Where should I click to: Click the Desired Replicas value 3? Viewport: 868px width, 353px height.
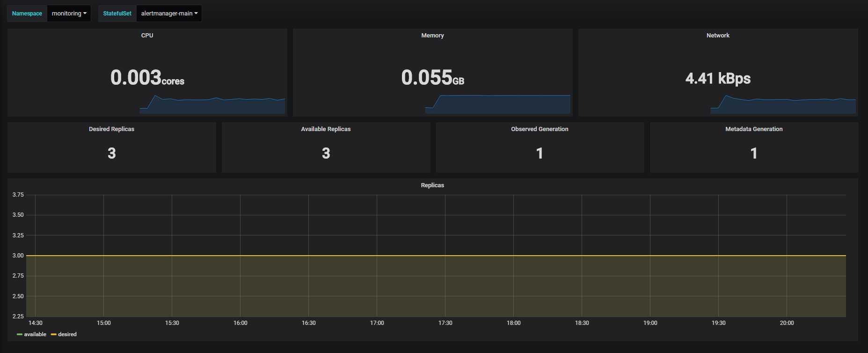click(x=111, y=153)
